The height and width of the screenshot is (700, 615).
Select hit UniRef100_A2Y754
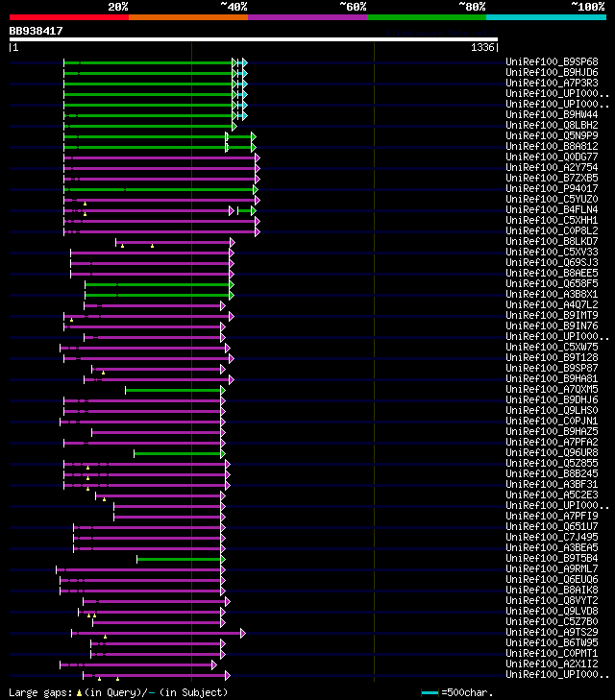pyautogui.click(x=552, y=167)
